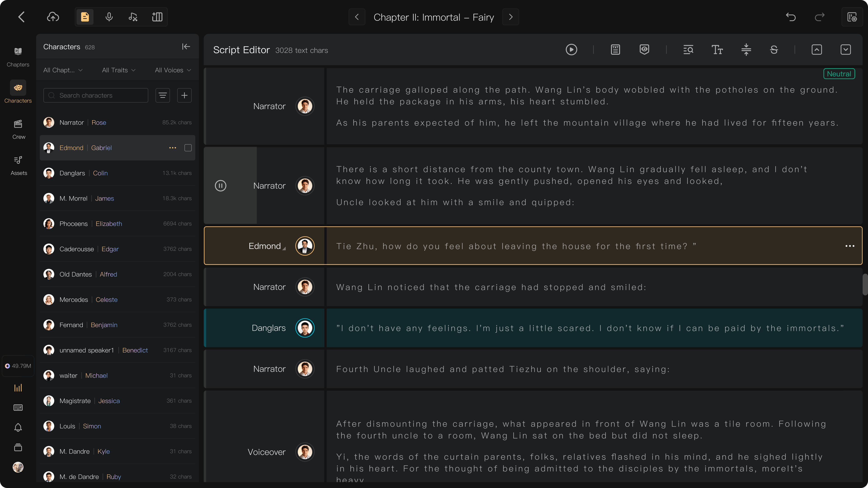Screen dimensions: 868x488
Task: Click the Celeste voice link for Mercedes
Action: (106, 300)
